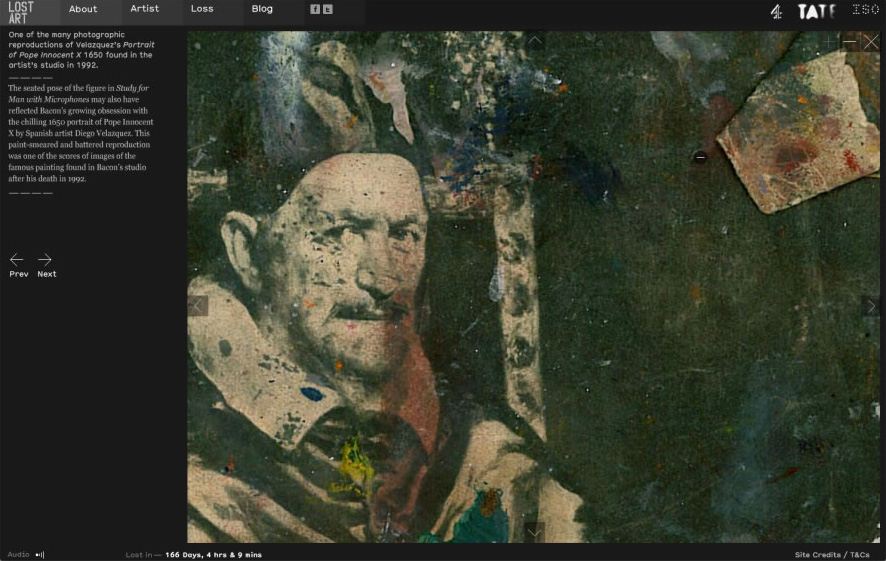Go to next item with Next arrow
Image resolution: width=886 pixels, height=561 pixels.
[45, 259]
